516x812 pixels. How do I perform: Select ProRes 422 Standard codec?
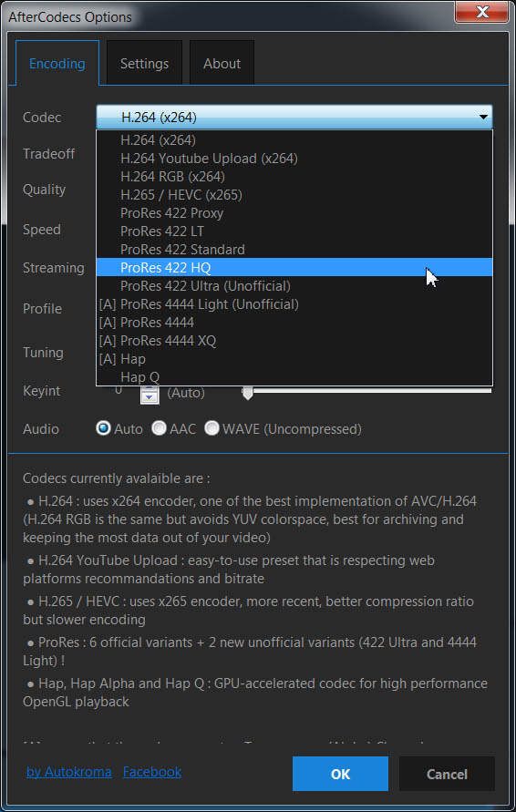pos(294,249)
